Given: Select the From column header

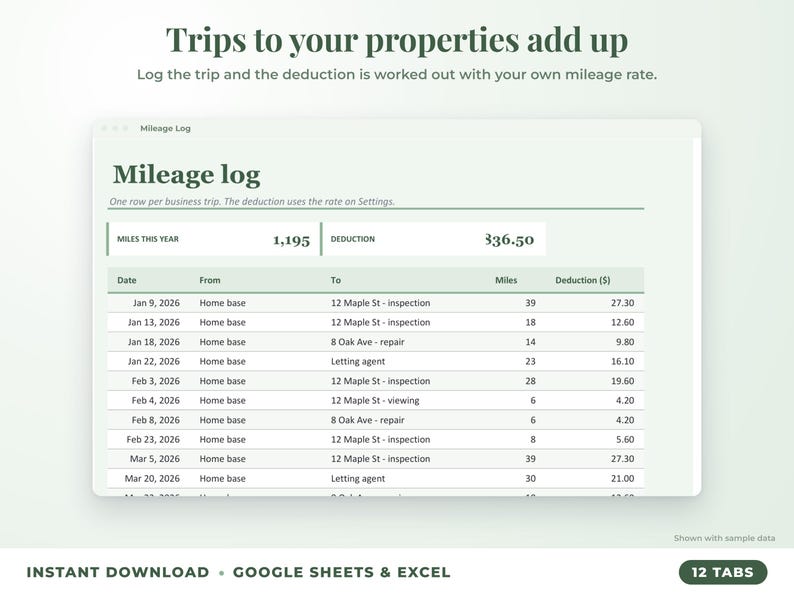Looking at the screenshot, I should click(210, 280).
